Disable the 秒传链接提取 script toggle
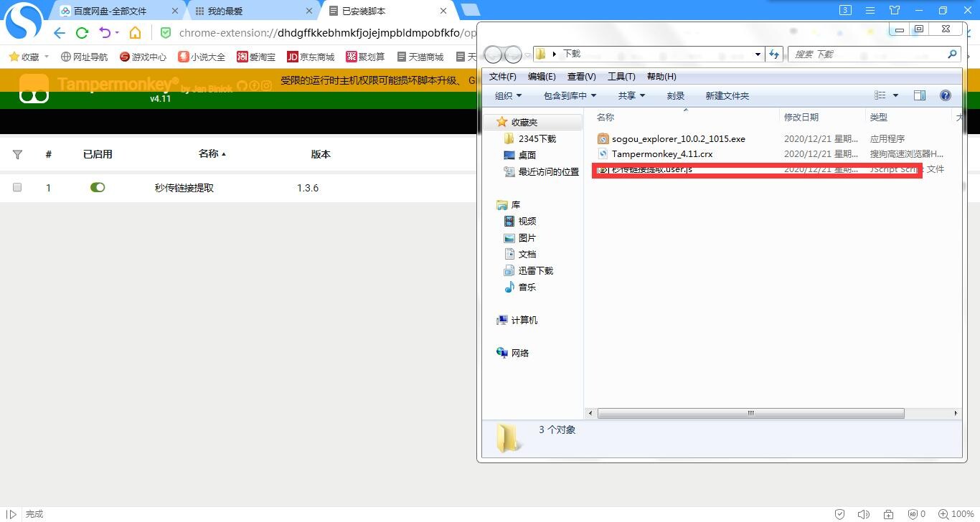The image size is (980, 522). point(98,187)
